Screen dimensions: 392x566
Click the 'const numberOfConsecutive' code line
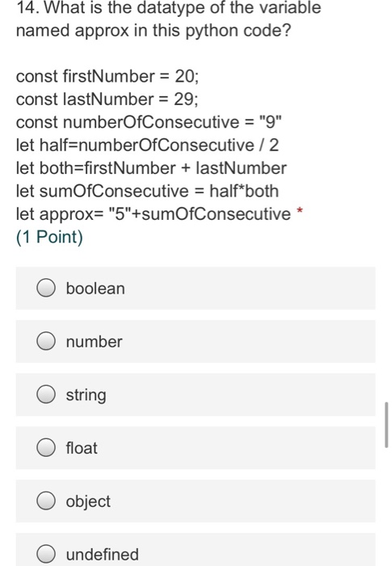tap(149, 122)
